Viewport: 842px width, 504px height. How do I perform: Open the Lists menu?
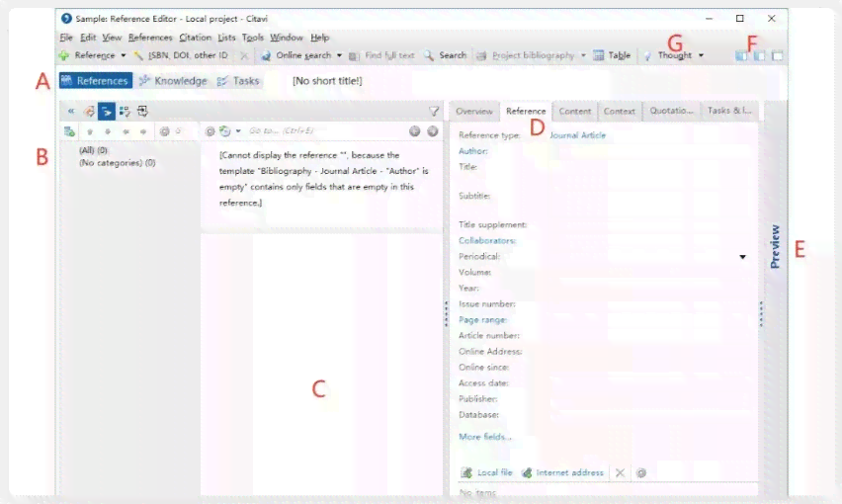pos(226,38)
